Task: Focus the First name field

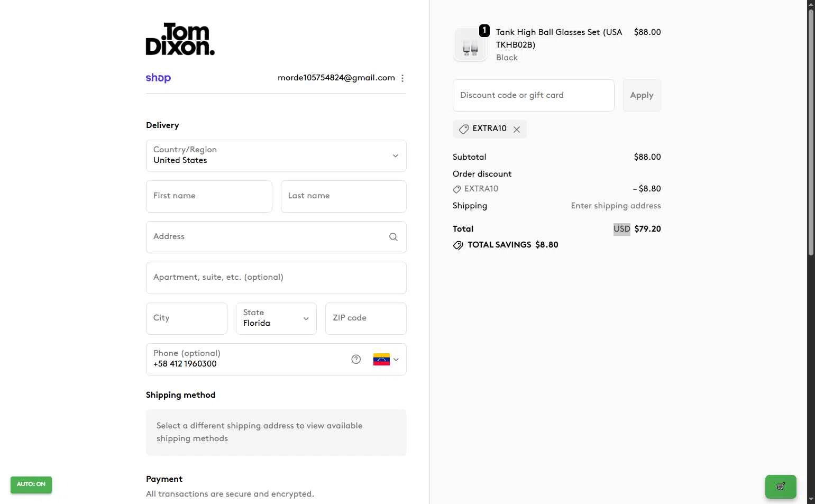Action: coord(209,196)
